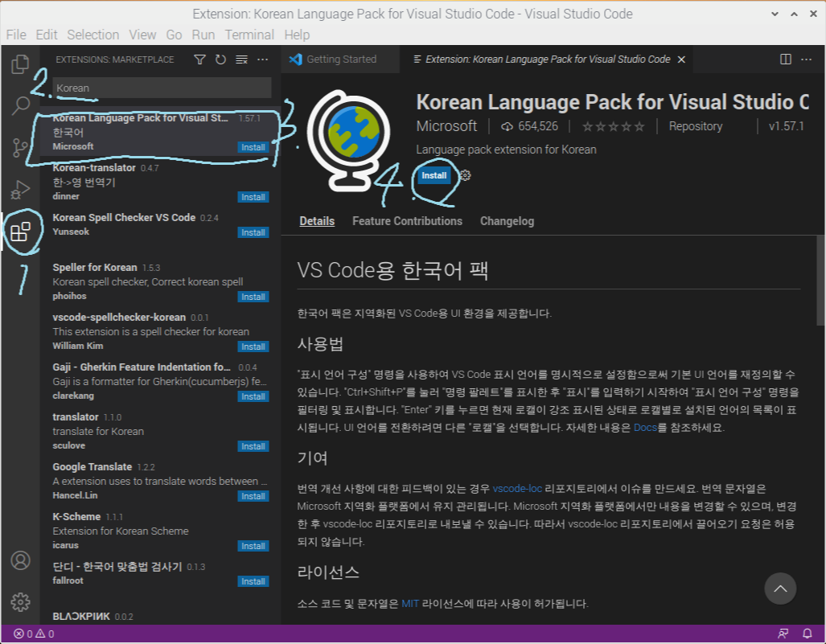Select Korean-translator extension in list

point(160,182)
